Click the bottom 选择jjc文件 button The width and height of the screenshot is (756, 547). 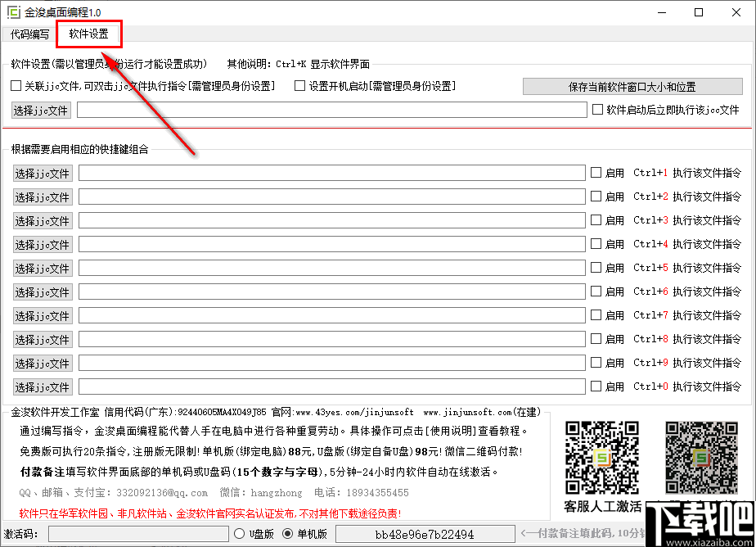point(41,387)
